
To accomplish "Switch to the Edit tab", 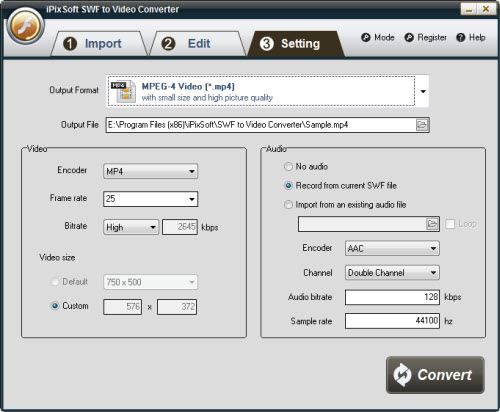I will click(x=198, y=44).
